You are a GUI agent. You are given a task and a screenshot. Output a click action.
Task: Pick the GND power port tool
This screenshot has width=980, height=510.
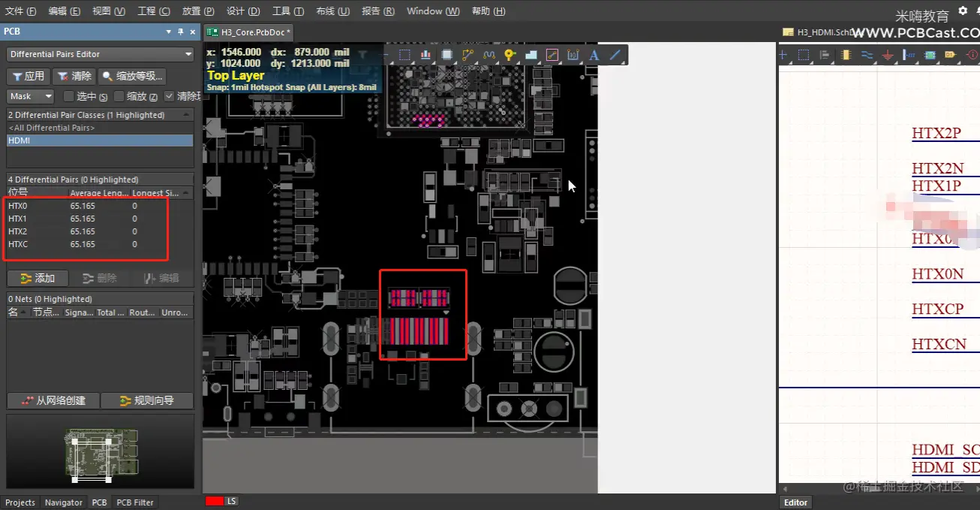[x=888, y=55]
